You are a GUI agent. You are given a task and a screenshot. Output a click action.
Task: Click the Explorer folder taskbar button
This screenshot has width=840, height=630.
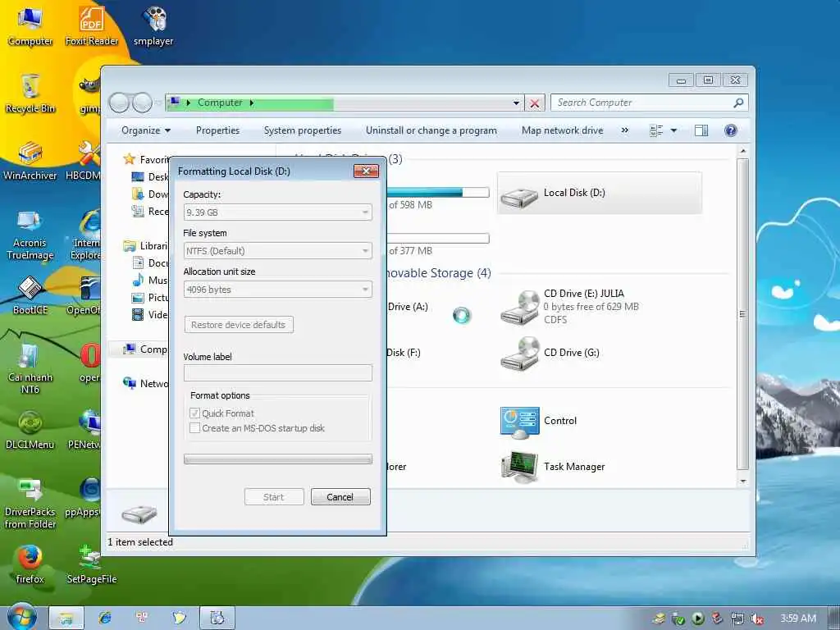(x=66, y=618)
